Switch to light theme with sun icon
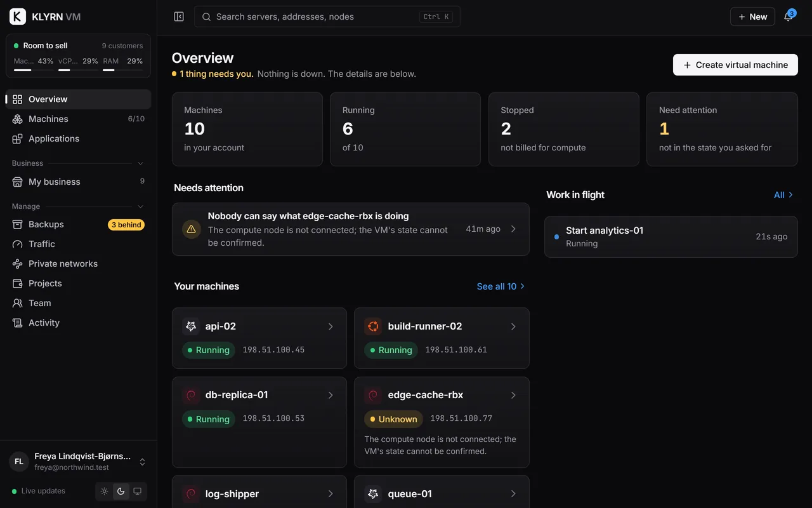 coord(105,491)
